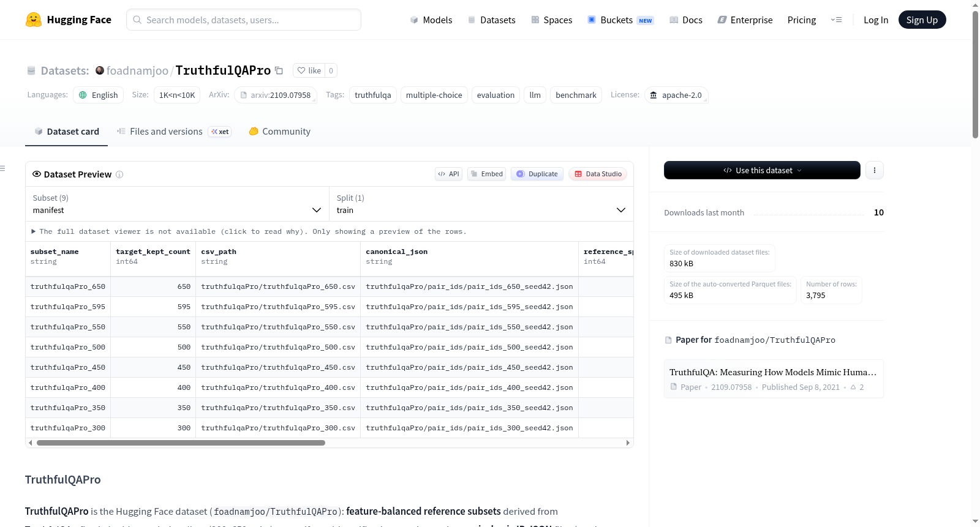980x527 pixels.
Task: Click the horizontal scrollbar left arrow
Action: [31, 443]
